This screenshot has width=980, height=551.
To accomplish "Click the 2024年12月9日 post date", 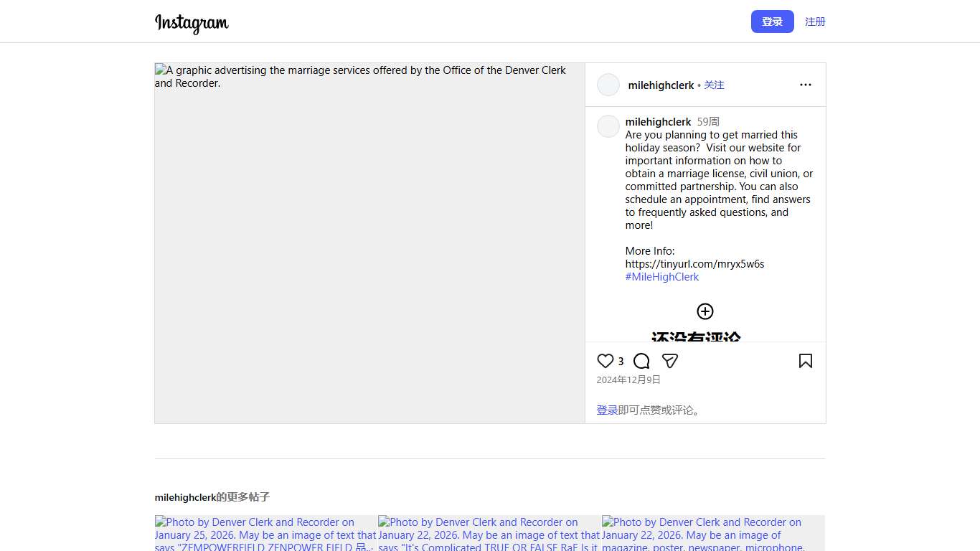I will coord(628,380).
